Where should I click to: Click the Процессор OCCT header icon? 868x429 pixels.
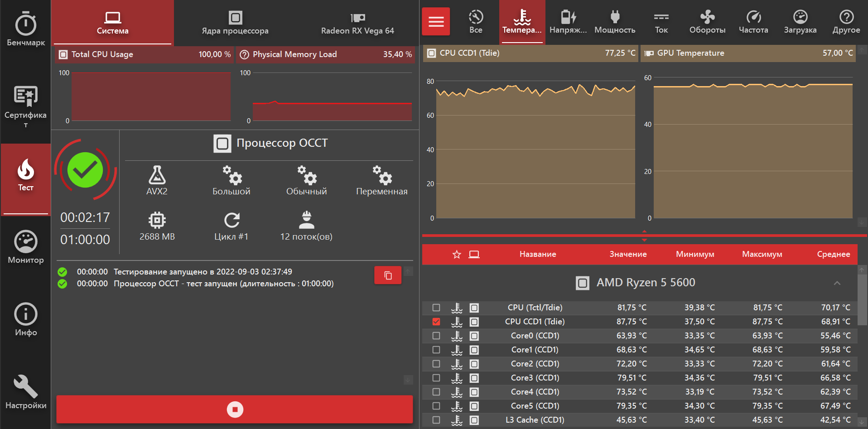pyautogui.click(x=222, y=144)
